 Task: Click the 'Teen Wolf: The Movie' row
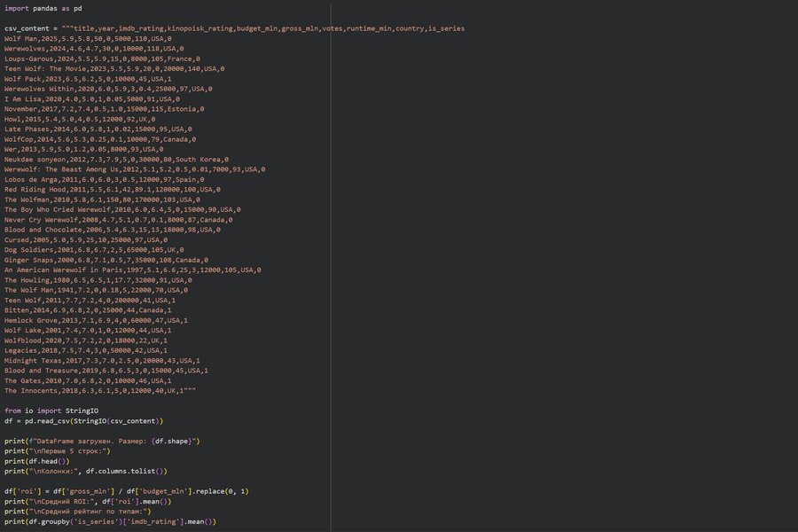point(114,69)
